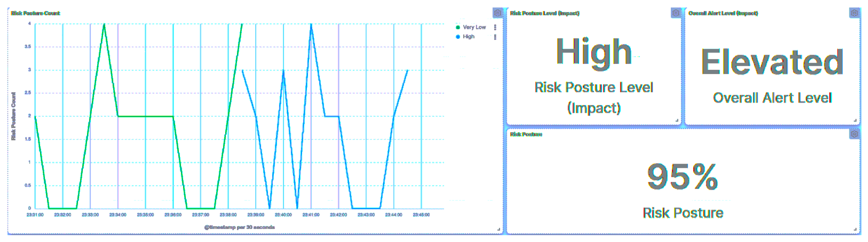This screenshot has width=868, height=242.
Task: Click the 95% metric value
Action: coord(683,176)
